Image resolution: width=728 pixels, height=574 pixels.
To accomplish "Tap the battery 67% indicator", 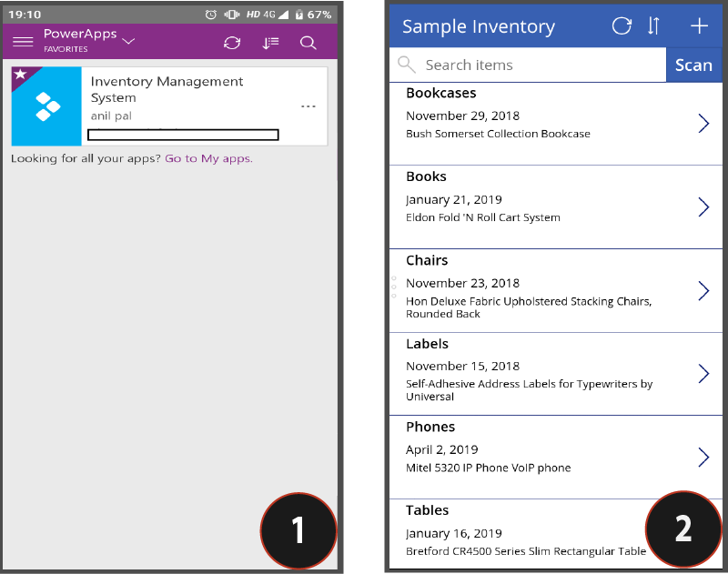I will 313,15.
